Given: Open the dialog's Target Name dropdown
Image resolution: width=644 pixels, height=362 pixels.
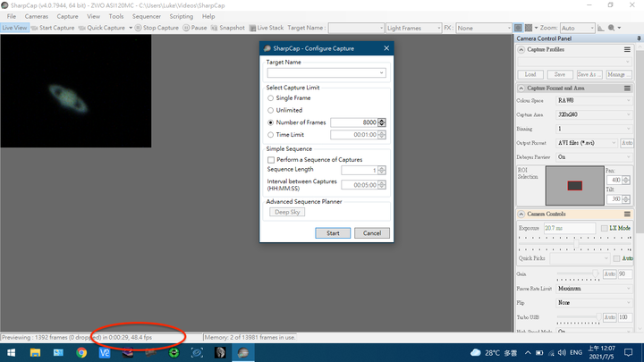Looking at the screenshot, I should [382, 73].
